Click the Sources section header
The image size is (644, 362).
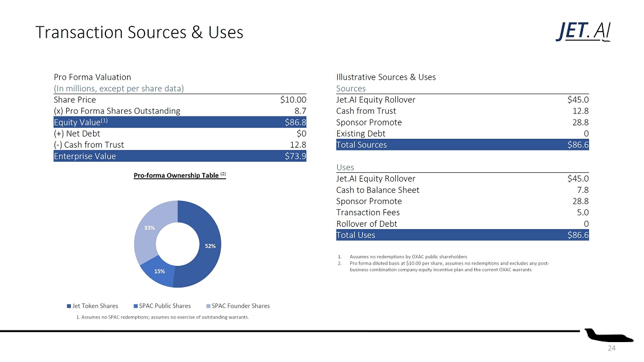[351, 88]
